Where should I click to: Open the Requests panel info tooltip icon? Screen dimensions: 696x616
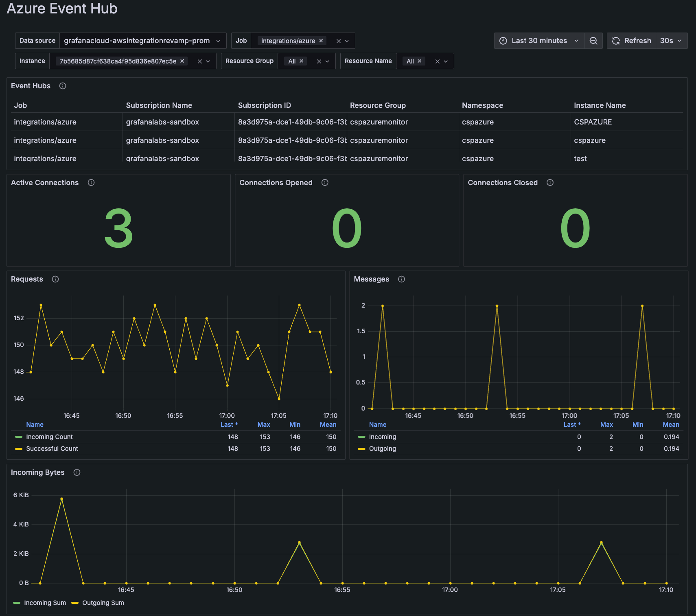55,279
